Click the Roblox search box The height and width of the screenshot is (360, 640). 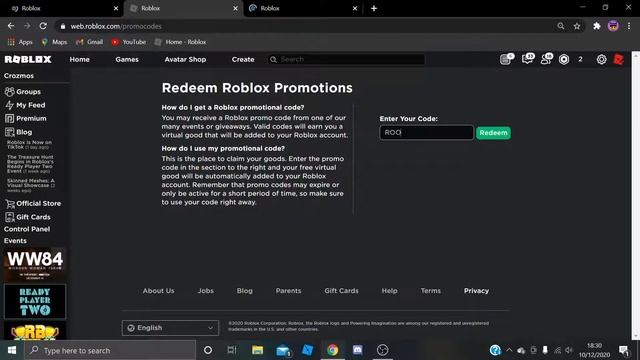pos(346,60)
